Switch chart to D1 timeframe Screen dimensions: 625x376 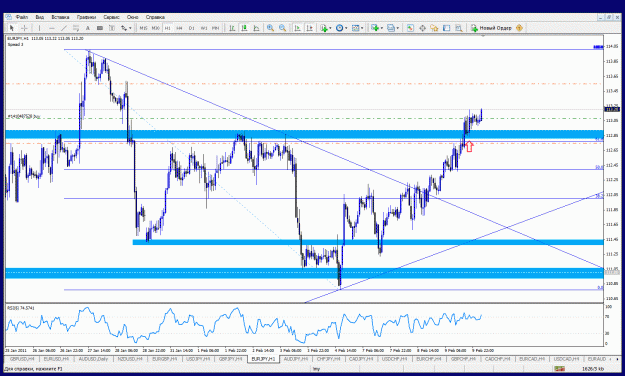[192, 28]
